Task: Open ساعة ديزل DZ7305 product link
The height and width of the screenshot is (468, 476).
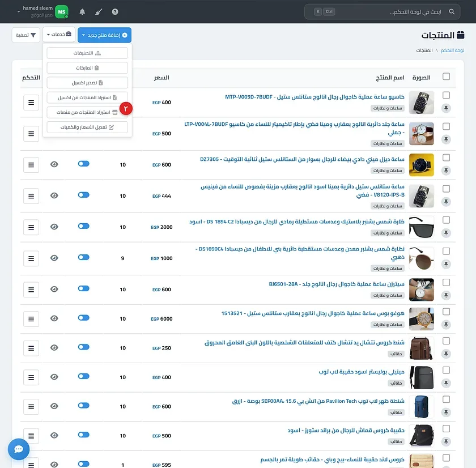Action: [x=302, y=159]
